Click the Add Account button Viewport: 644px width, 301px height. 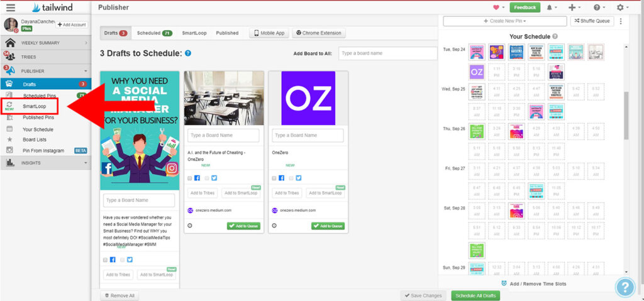72,25
